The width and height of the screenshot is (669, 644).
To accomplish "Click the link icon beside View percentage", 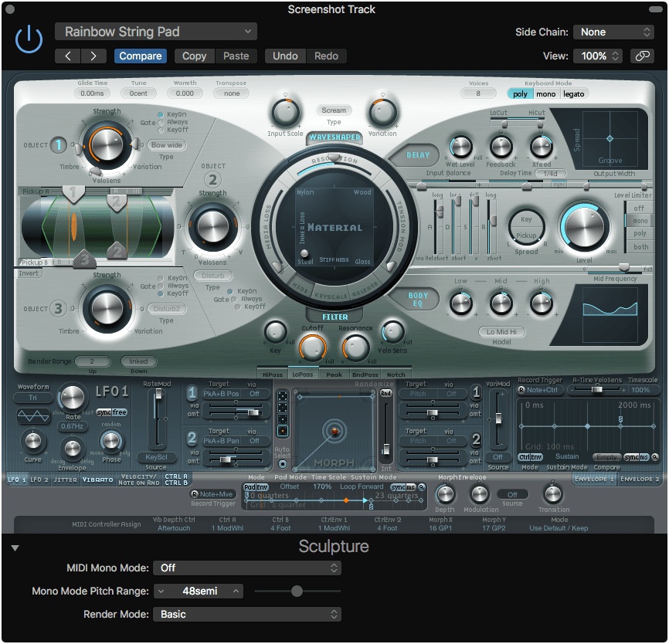I will [642, 56].
